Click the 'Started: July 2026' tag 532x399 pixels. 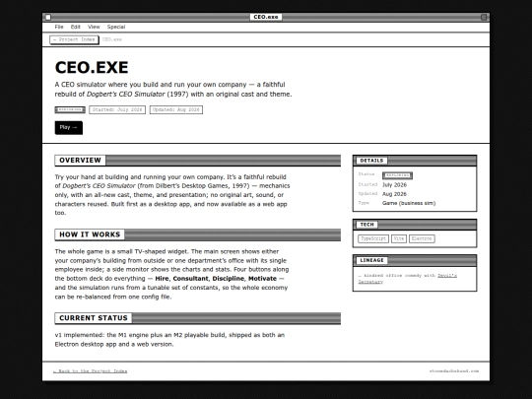[117, 109]
